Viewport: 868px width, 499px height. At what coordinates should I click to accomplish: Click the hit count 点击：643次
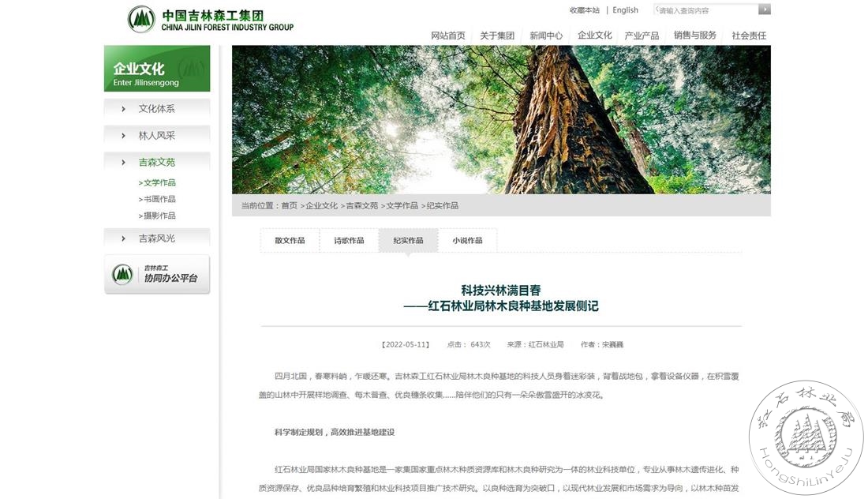coord(468,344)
